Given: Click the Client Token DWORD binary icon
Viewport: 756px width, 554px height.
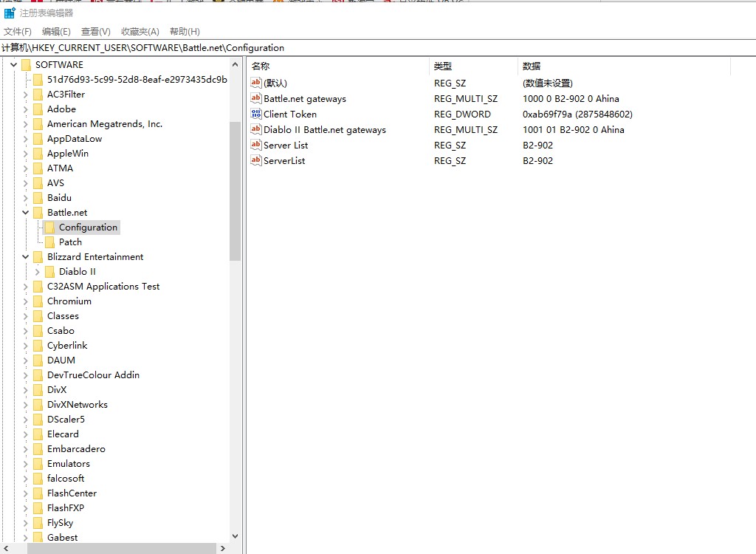Looking at the screenshot, I should pos(256,114).
